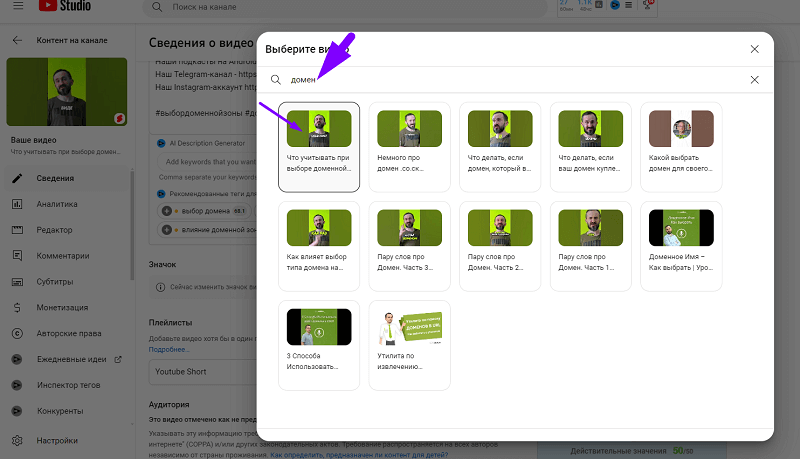Screen dimensions: 800x459
Task: Select video Что делать, если ваш домен купле
Action: point(591,147)
